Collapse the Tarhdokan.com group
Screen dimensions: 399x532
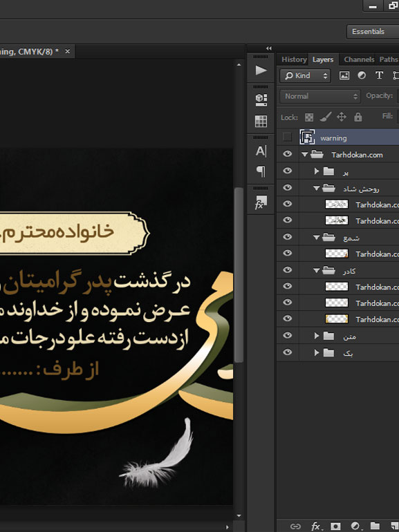point(304,155)
